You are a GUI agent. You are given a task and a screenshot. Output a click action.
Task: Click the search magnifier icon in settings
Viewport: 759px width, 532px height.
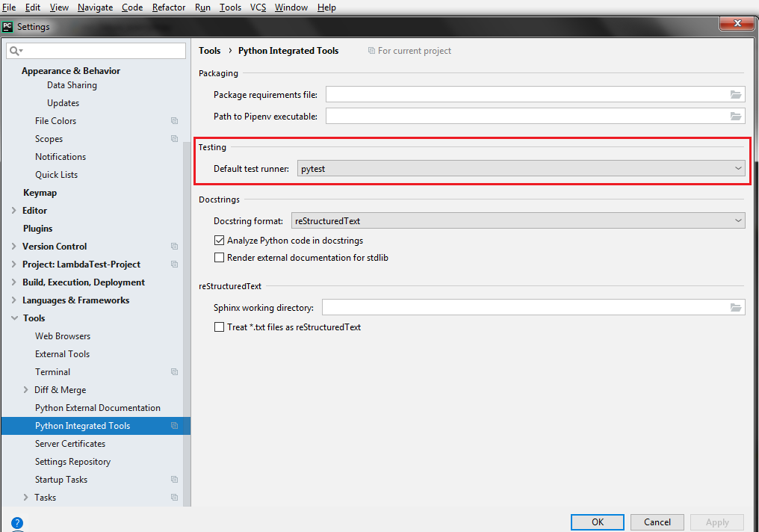(16, 51)
